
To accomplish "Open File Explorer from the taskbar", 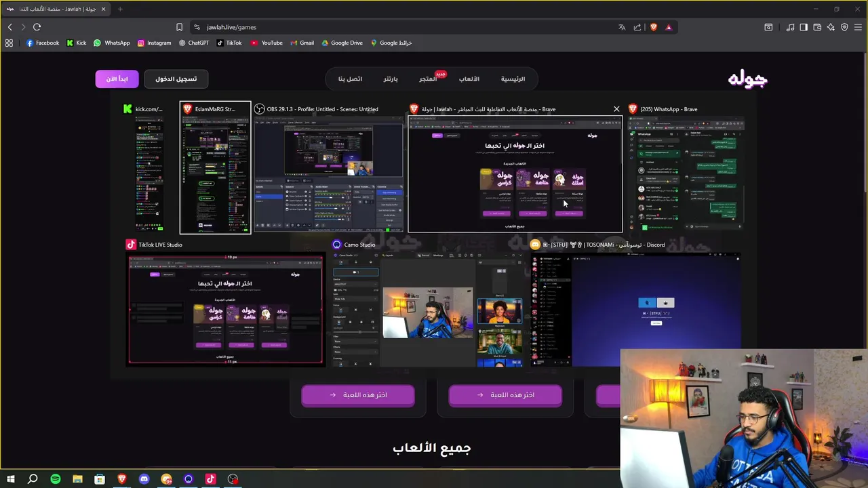I will [x=77, y=479].
